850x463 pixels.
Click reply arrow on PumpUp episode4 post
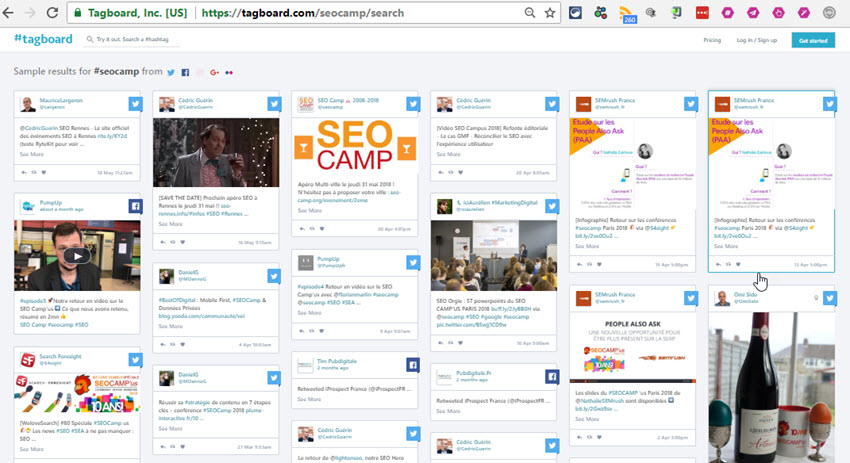[x=301, y=331]
